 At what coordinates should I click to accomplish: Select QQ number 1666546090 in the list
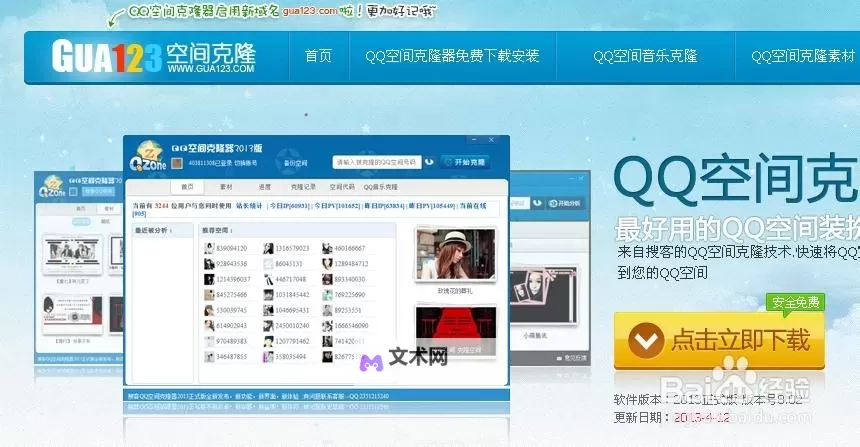351,325
